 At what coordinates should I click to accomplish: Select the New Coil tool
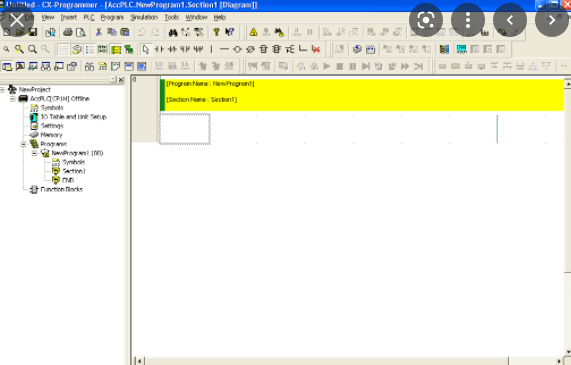[x=237, y=49]
